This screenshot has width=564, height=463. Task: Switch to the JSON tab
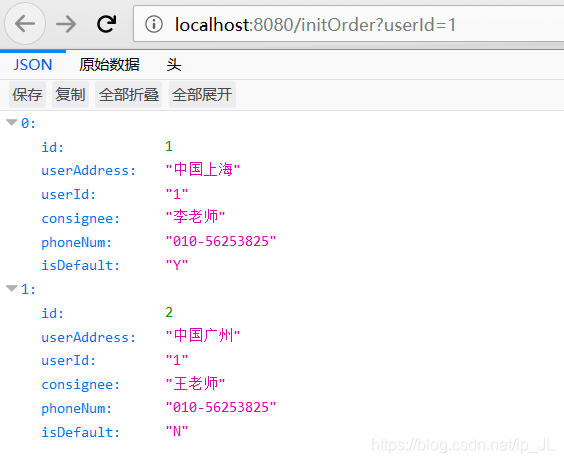coord(33,65)
